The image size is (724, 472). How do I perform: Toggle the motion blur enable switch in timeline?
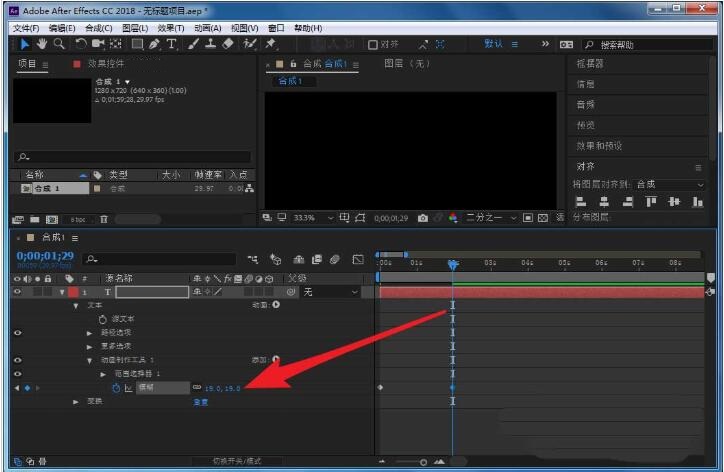[x=335, y=260]
